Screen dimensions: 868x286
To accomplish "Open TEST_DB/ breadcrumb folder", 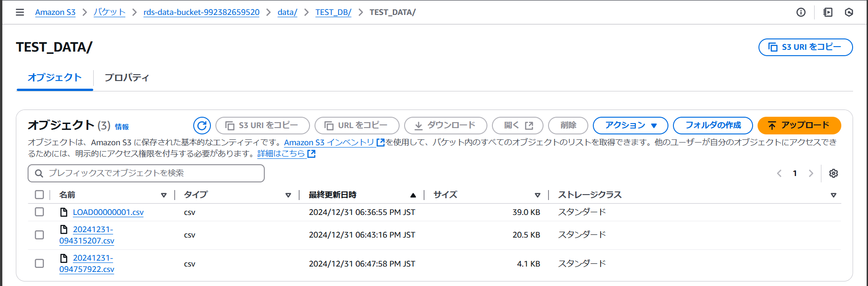I will (334, 12).
